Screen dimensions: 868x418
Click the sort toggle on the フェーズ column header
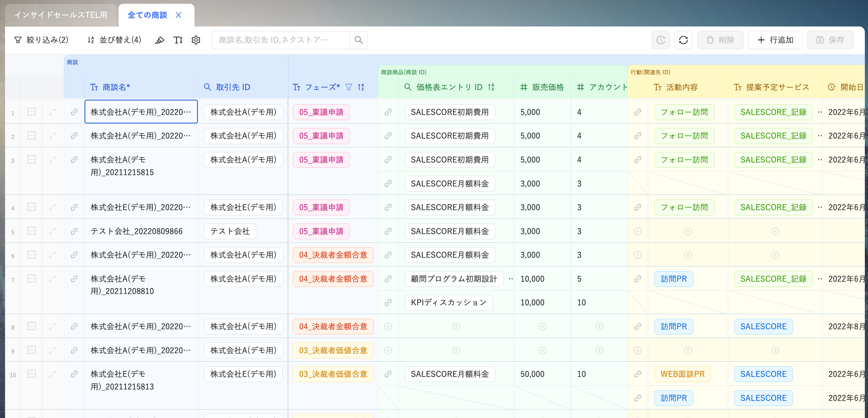pos(361,87)
